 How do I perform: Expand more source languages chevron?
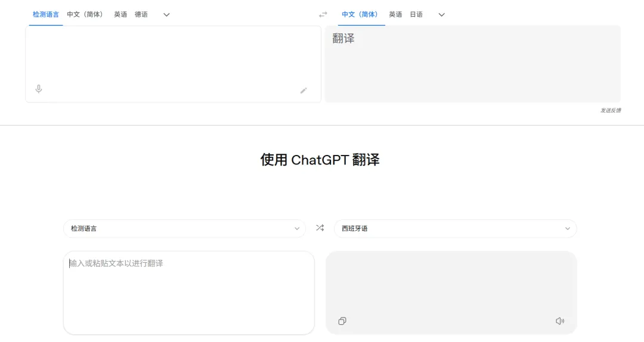pyautogui.click(x=166, y=15)
